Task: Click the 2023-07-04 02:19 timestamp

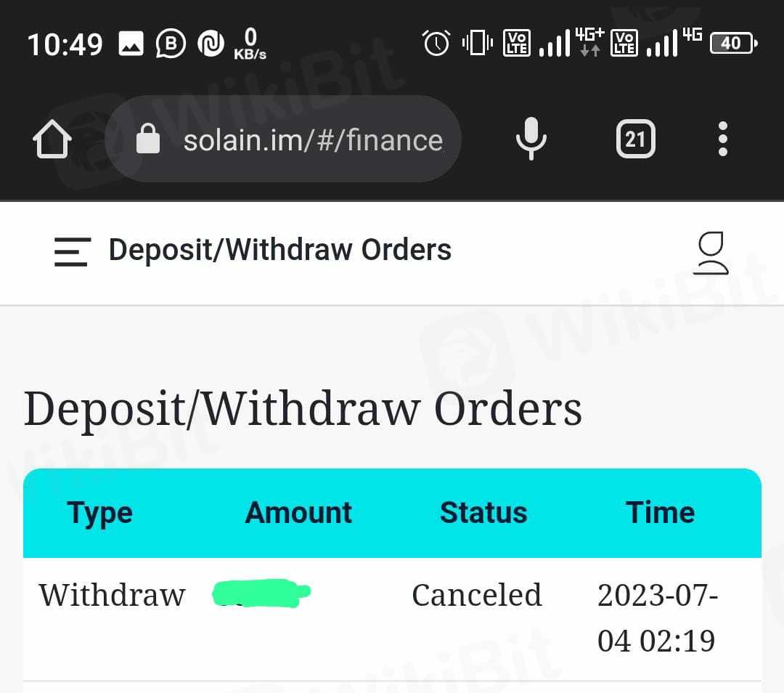Action: pyautogui.click(x=657, y=618)
